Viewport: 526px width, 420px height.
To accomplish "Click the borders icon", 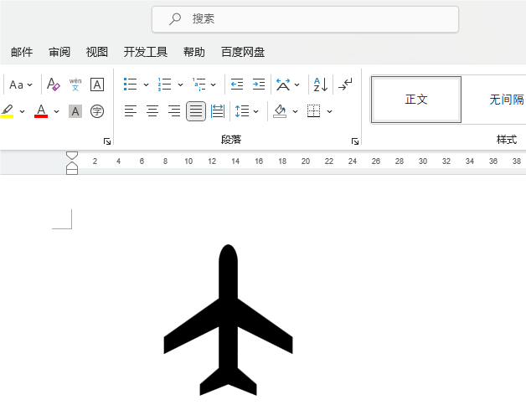I will click(313, 111).
